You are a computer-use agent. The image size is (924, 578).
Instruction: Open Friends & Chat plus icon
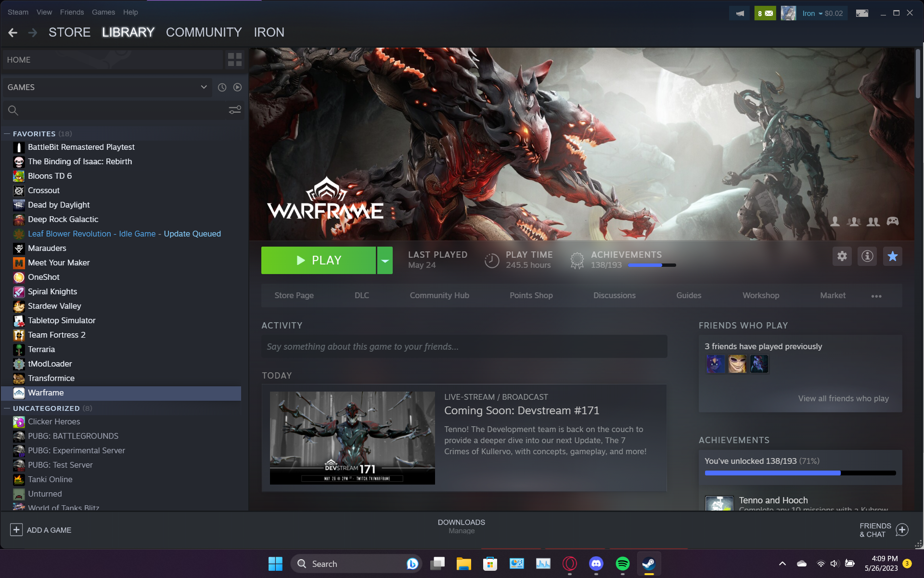902,530
